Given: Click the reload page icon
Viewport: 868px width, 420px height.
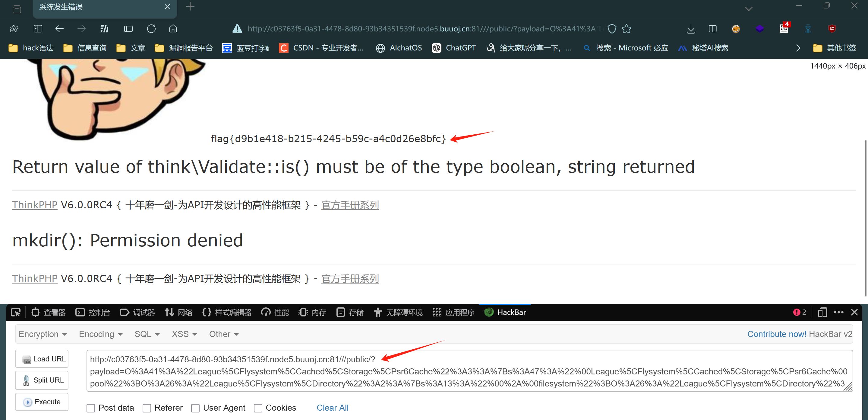Looking at the screenshot, I should [151, 29].
